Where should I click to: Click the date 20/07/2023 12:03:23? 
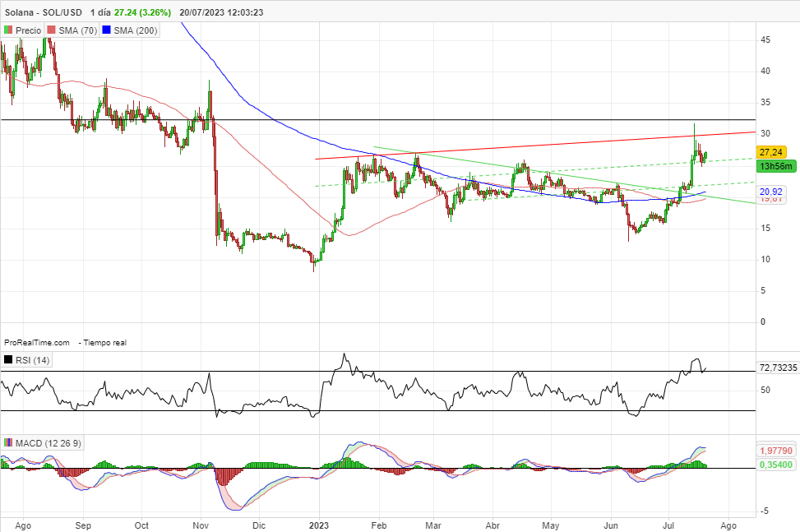pos(221,12)
